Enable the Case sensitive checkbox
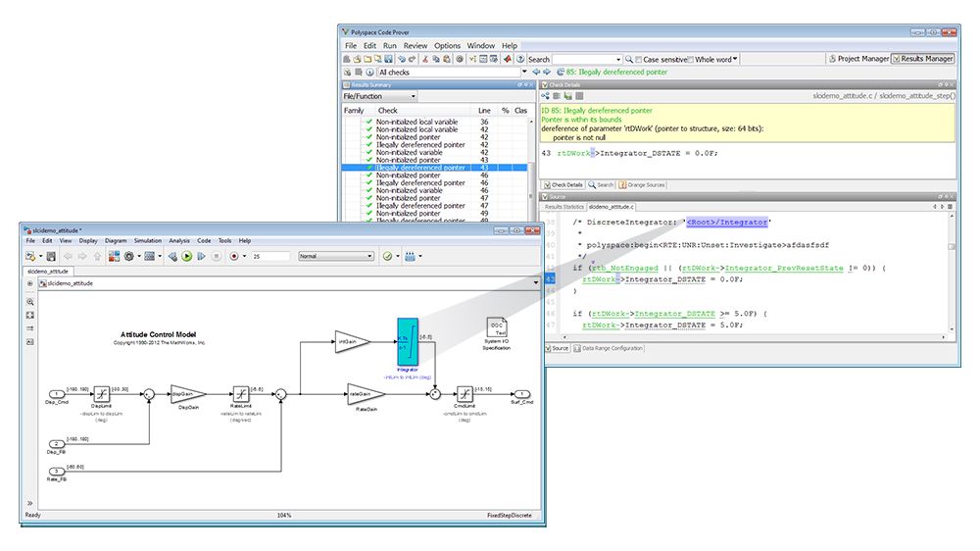This screenshot has width=980, height=551. (640, 59)
